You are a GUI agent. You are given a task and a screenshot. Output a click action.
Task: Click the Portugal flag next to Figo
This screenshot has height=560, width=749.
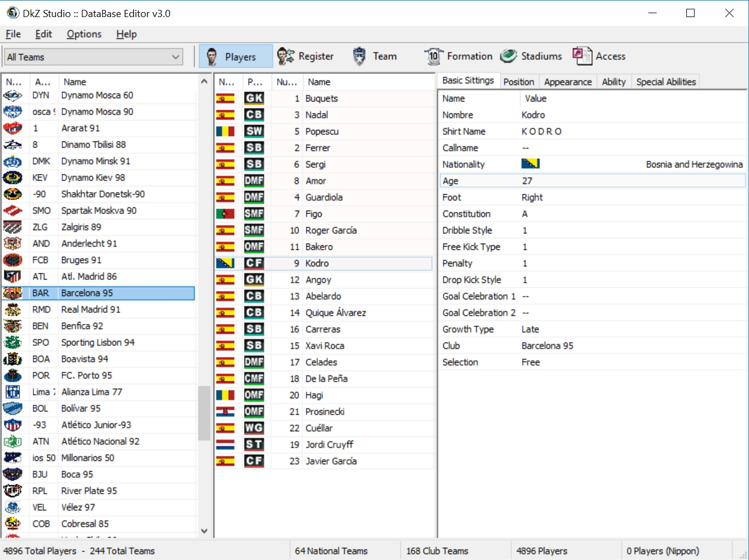click(225, 214)
